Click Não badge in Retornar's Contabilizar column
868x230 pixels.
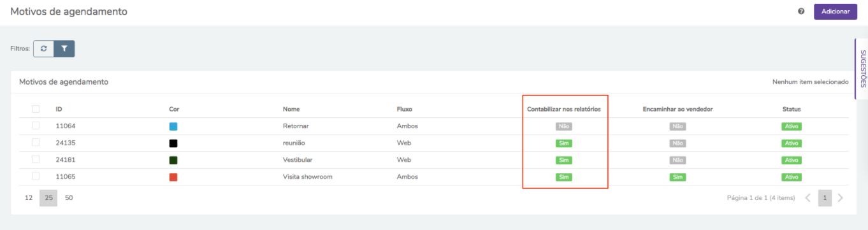pyautogui.click(x=563, y=126)
